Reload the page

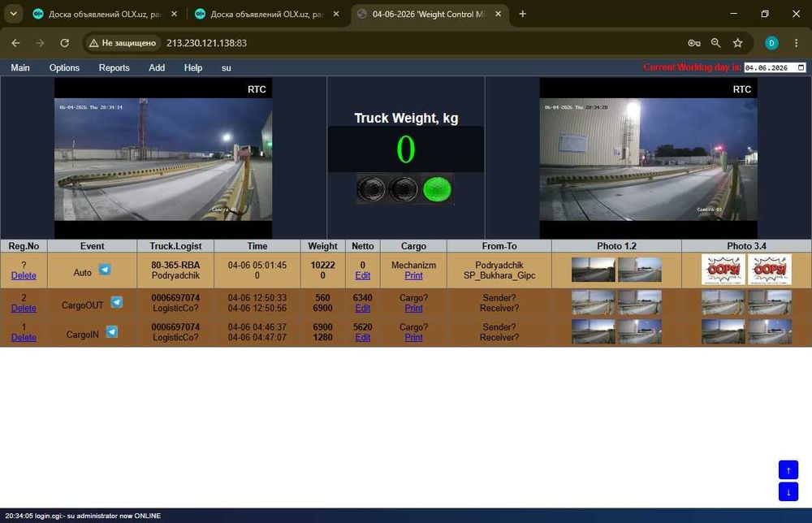pos(65,43)
